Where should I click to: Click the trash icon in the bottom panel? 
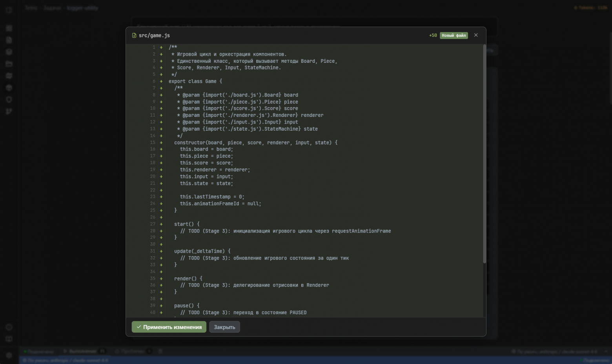[160, 351]
